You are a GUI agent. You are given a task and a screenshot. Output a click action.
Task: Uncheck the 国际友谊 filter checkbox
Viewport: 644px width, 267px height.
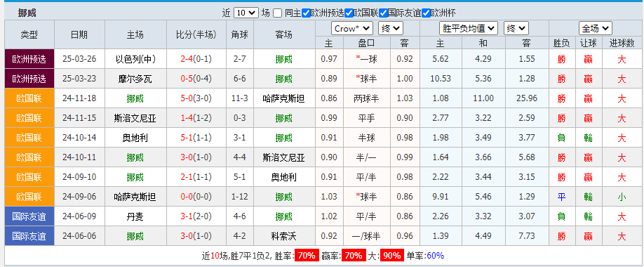383,13
